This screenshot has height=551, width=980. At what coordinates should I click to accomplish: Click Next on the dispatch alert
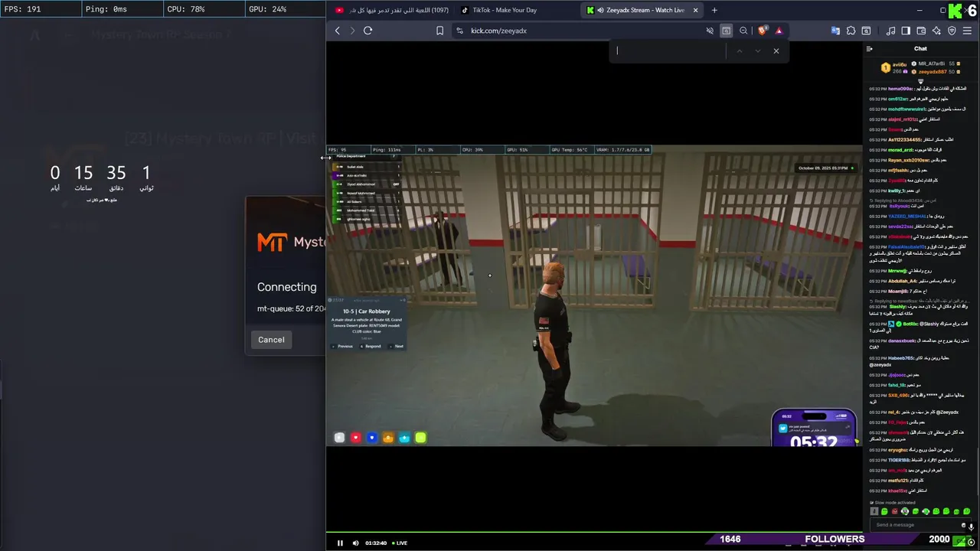(397, 346)
